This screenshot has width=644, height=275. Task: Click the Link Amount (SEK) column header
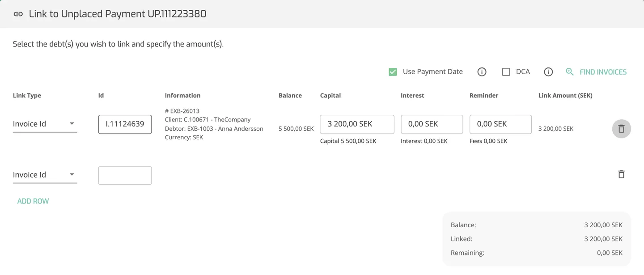[565, 96]
